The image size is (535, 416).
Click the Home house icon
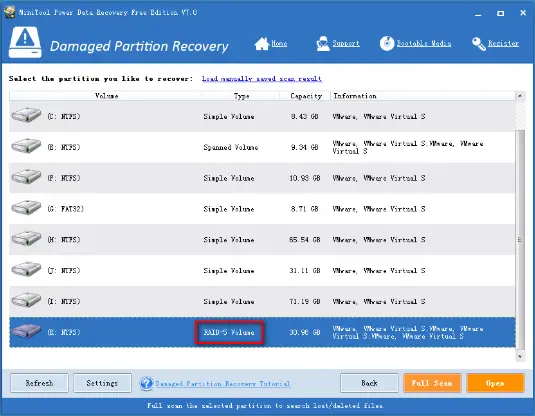[262, 44]
